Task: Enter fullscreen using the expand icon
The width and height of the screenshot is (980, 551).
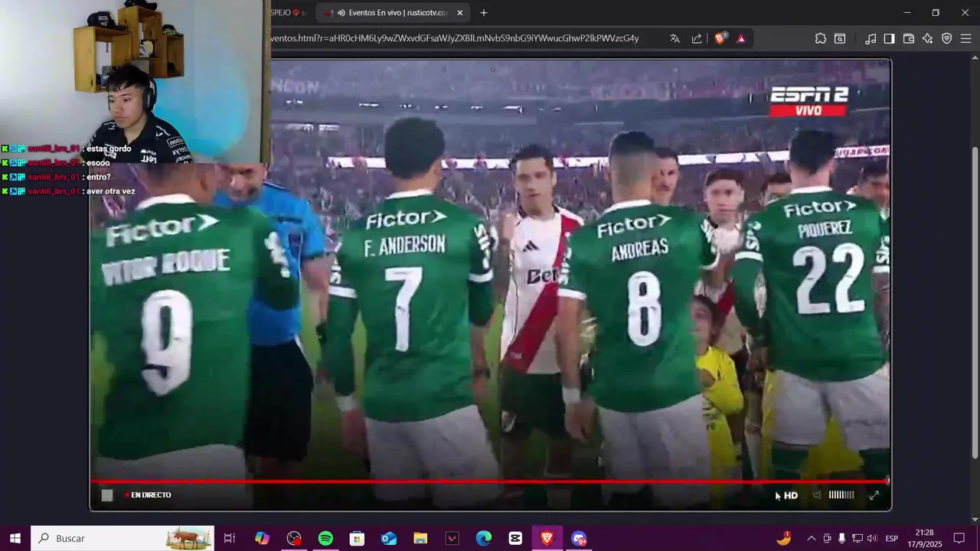Action: point(874,495)
